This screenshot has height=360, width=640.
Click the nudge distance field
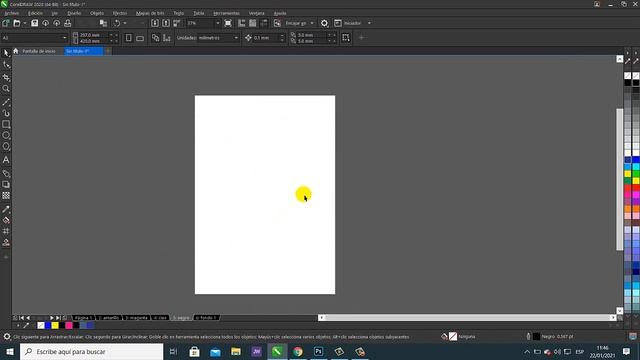pyautogui.click(x=265, y=38)
